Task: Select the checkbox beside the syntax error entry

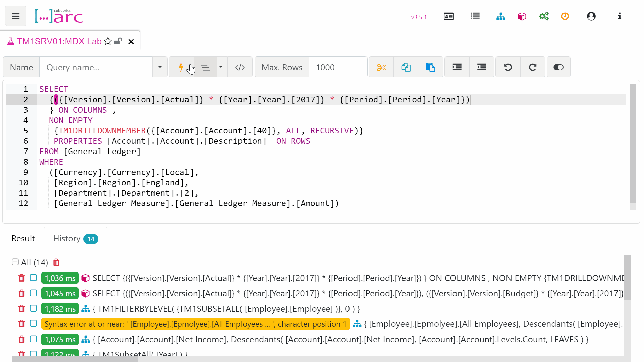Action: coord(33,323)
